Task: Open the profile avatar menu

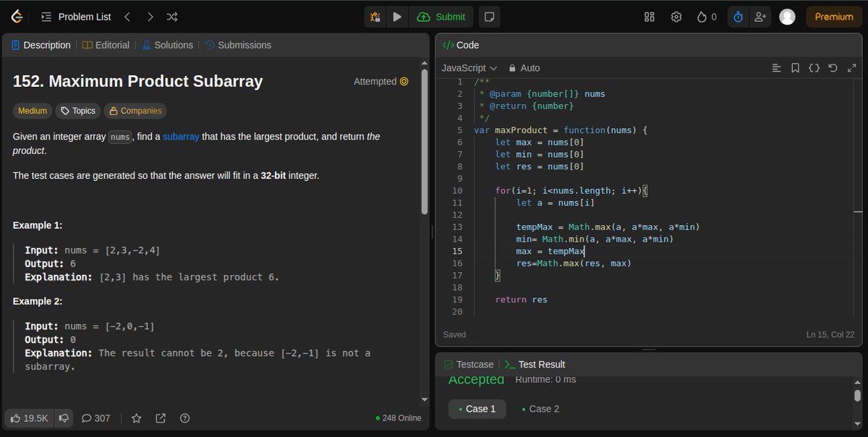Action: click(x=788, y=17)
